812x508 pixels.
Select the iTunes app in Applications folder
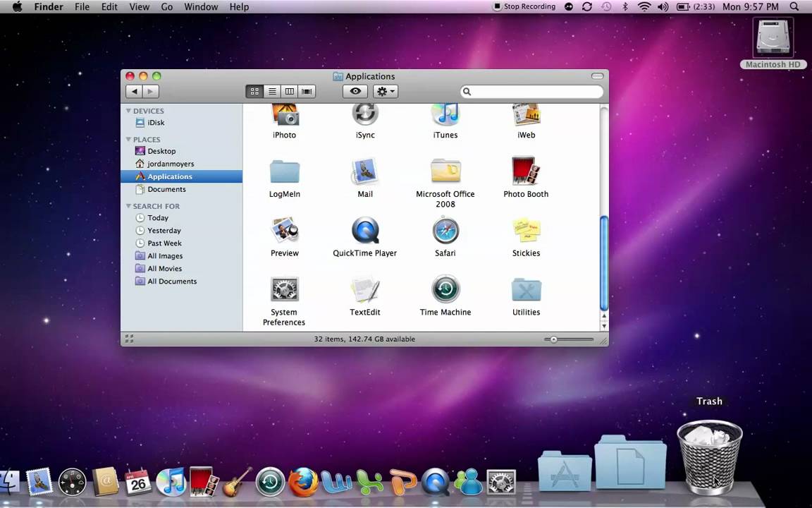click(445, 114)
